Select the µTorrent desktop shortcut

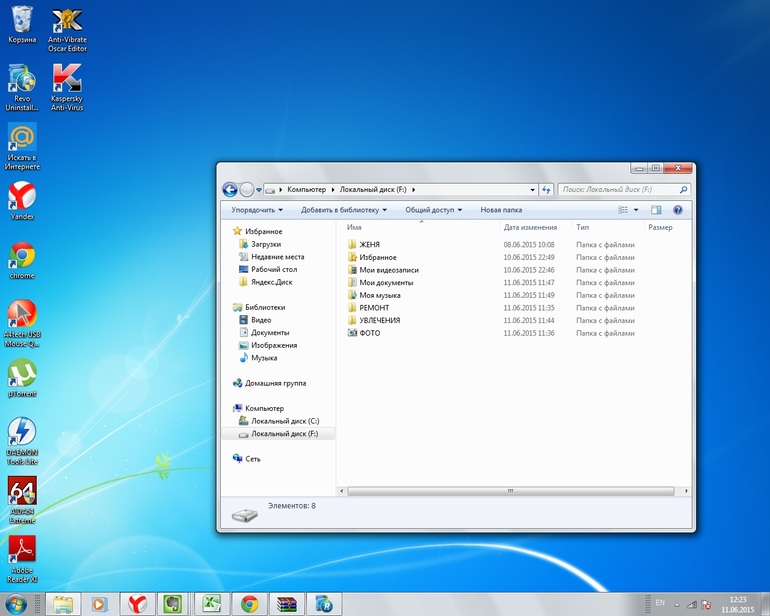22,378
